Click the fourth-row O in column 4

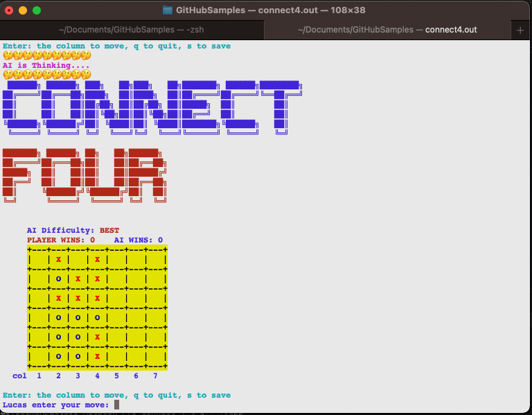click(x=98, y=317)
